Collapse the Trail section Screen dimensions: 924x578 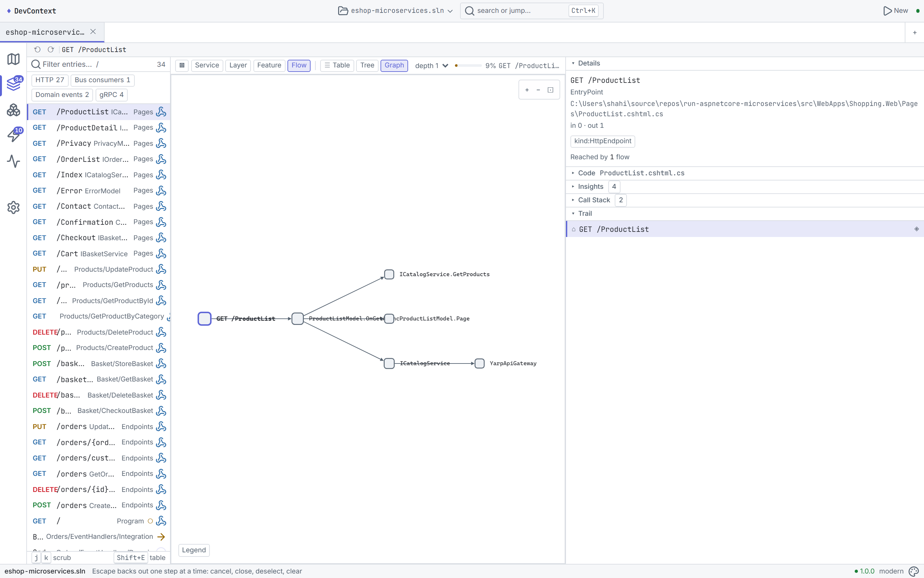[745, 214]
